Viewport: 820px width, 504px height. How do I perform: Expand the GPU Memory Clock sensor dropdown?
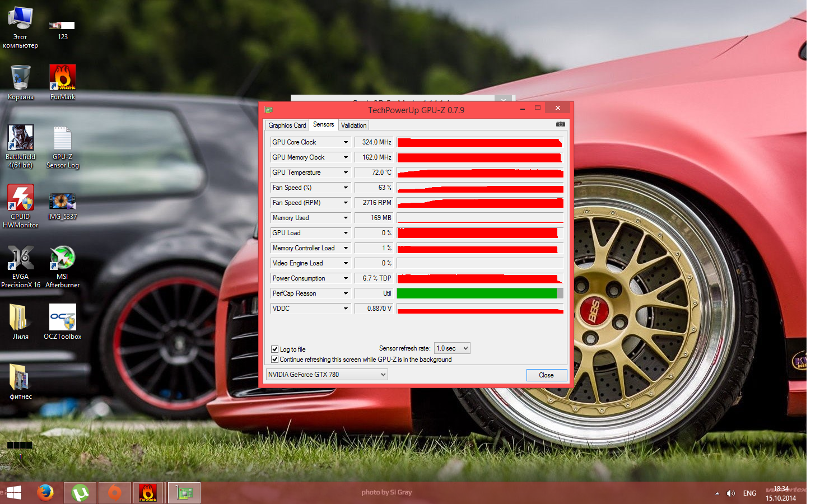pos(346,157)
